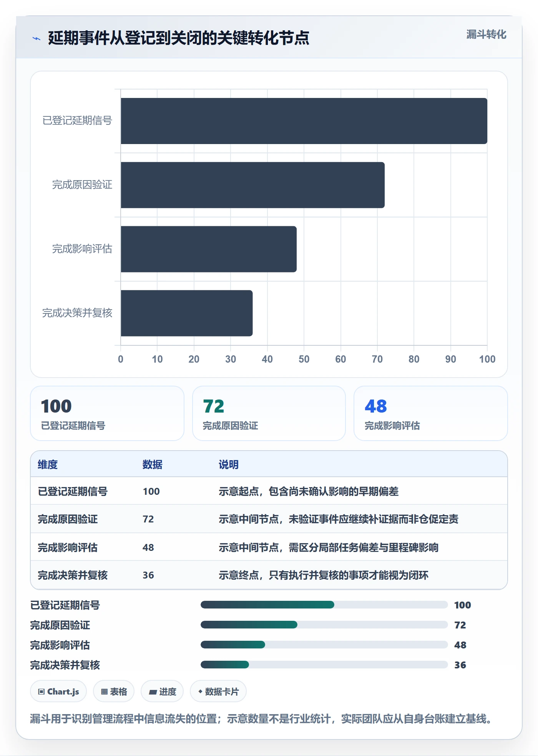538x756 pixels.
Task: Click the 完成影响评估 progress bar
Action: 324,645
